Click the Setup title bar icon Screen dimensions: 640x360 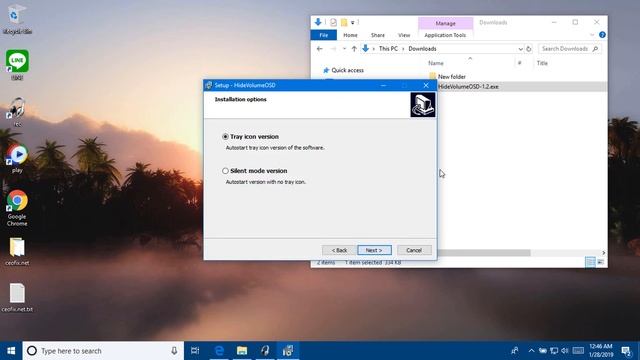[x=209, y=85]
